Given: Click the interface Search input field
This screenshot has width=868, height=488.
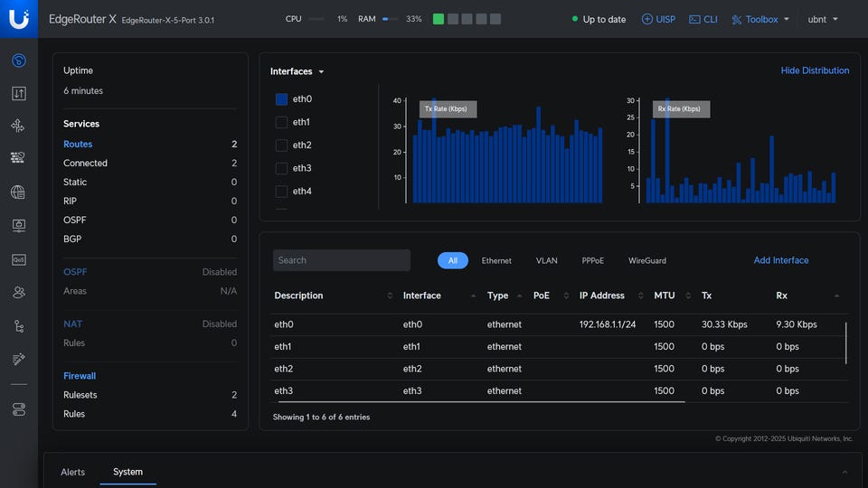Looking at the screenshot, I should pos(341,260).
